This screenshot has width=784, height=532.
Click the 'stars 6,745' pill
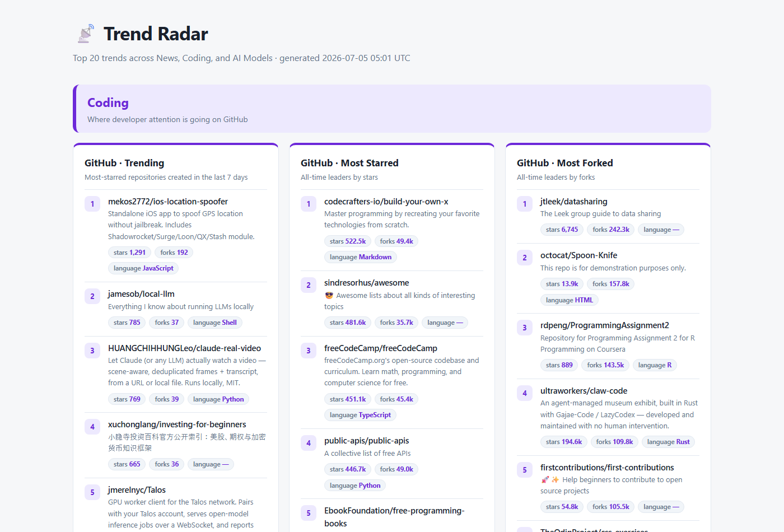pos(562,230)
